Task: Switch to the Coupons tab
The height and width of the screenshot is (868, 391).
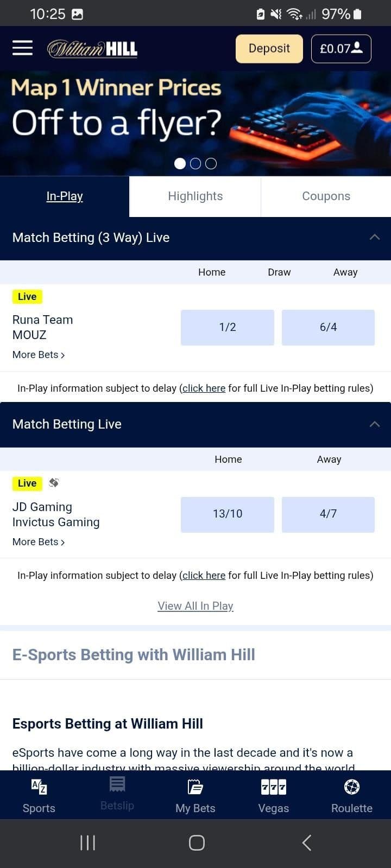Action: [326, 196]
